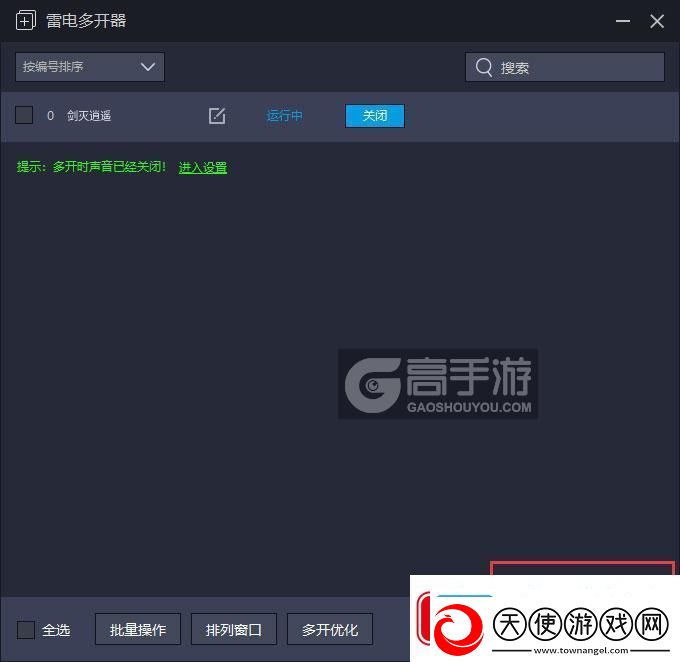Image resolution: width=680 pixels, height=662 pixels.
Task: Click the 雷电多开器 window title text
Action: (86, 21)
